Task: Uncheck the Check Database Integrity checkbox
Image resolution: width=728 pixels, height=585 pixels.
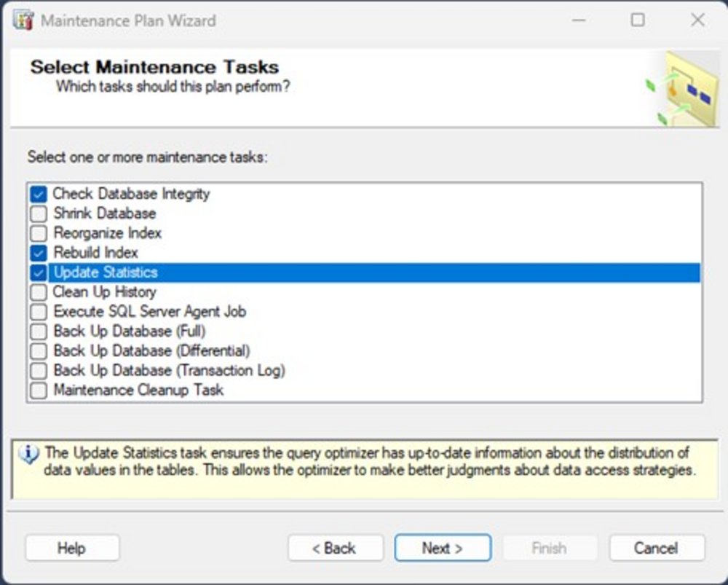Action: (39, 195)
